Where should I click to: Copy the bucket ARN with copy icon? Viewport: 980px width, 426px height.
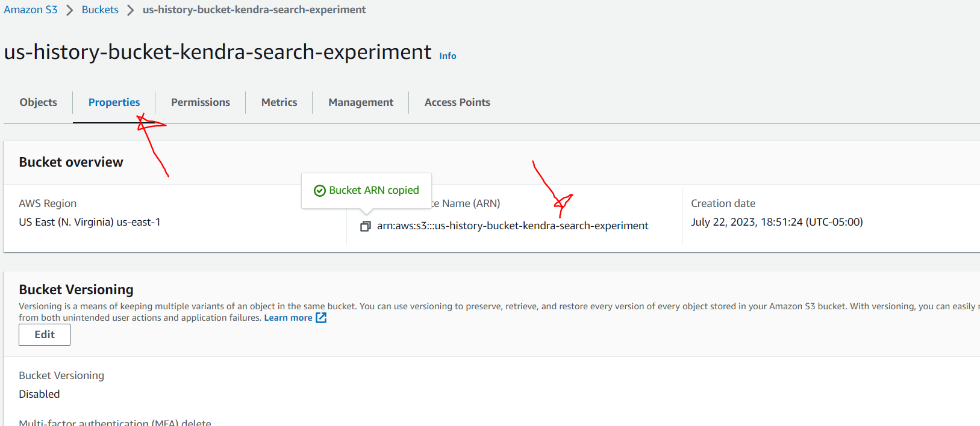365,226
